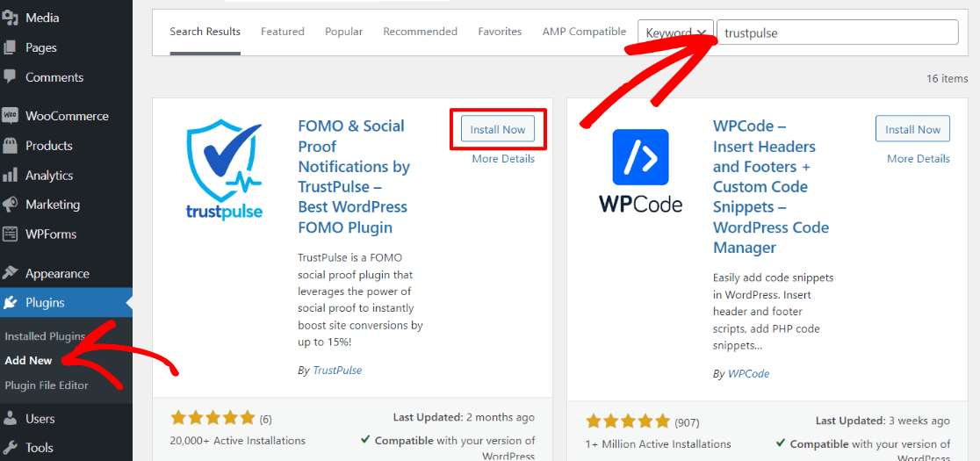The height and width of the screenshot is (461, 980).
Task: Open More Details for TrustPulse plugin
Action: pyautogui.click(x=503, y=159)
